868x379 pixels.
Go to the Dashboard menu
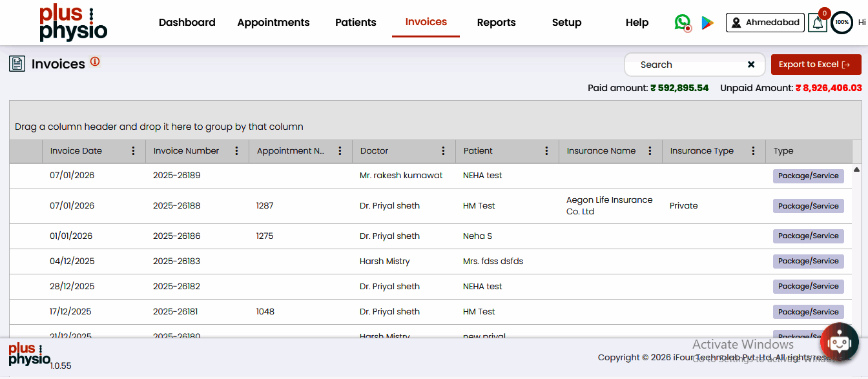click(187, 23)
